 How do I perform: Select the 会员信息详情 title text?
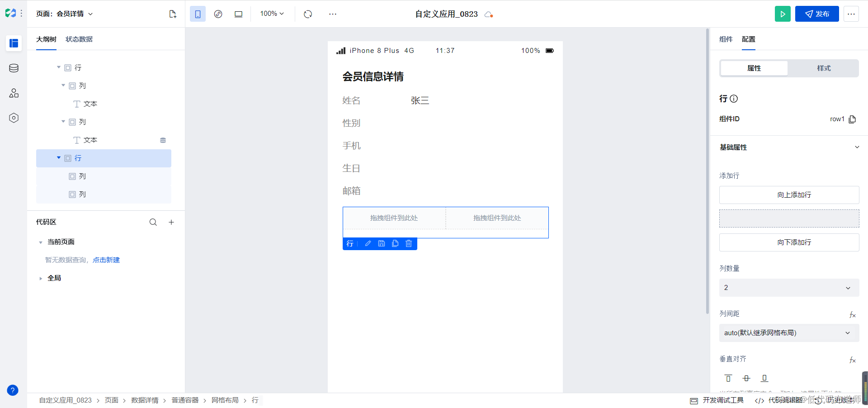(373, 76)
